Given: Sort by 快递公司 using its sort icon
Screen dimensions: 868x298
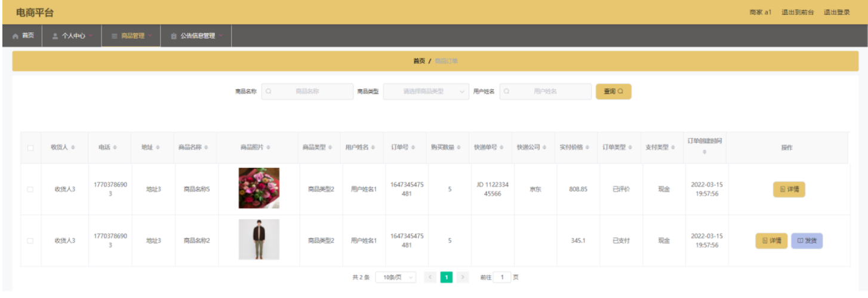Looking at the screenshot, I should [545, 148].
